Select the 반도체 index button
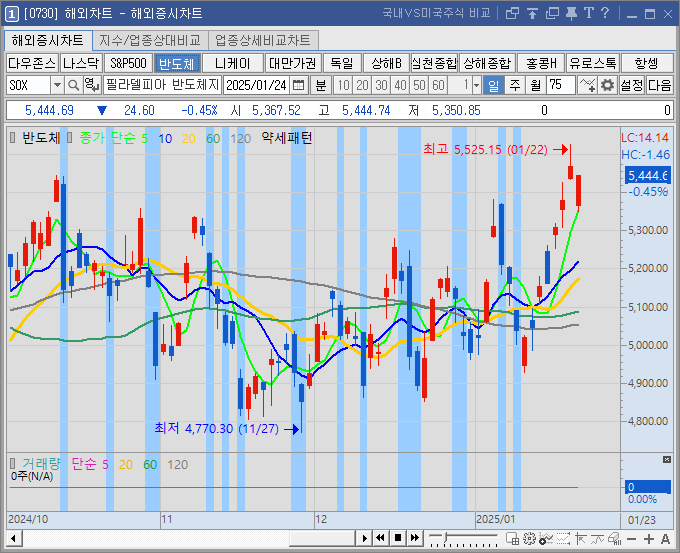680x553 pixels. (177, 63)
